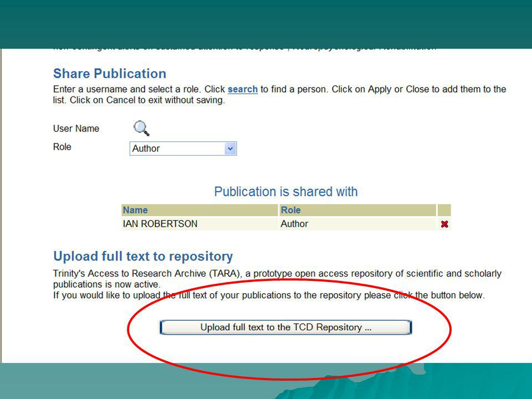Click the Role column header in table
This screenshot has height=399, width=532.
357,210
